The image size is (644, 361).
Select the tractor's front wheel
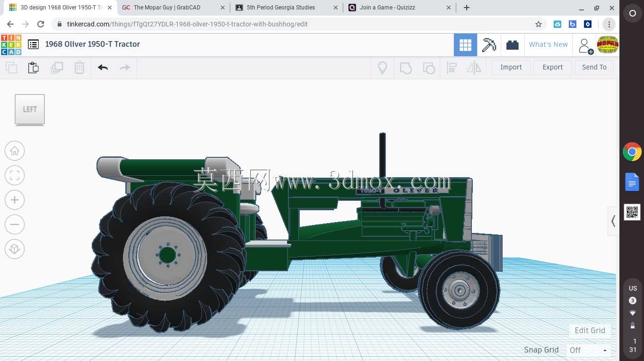(x=459, y=290)
